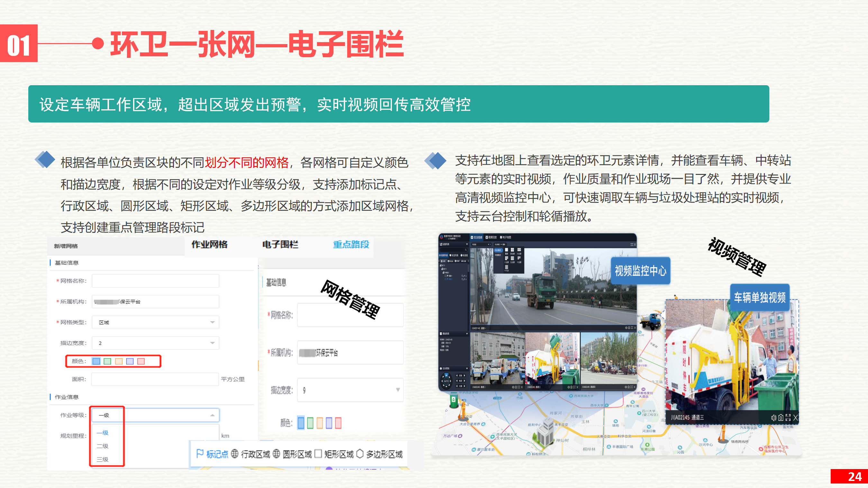This screenshot has width=868, height=488.
Task: Uncheck the 通道二 checkbox in device tree
Action: click(446, 279)
